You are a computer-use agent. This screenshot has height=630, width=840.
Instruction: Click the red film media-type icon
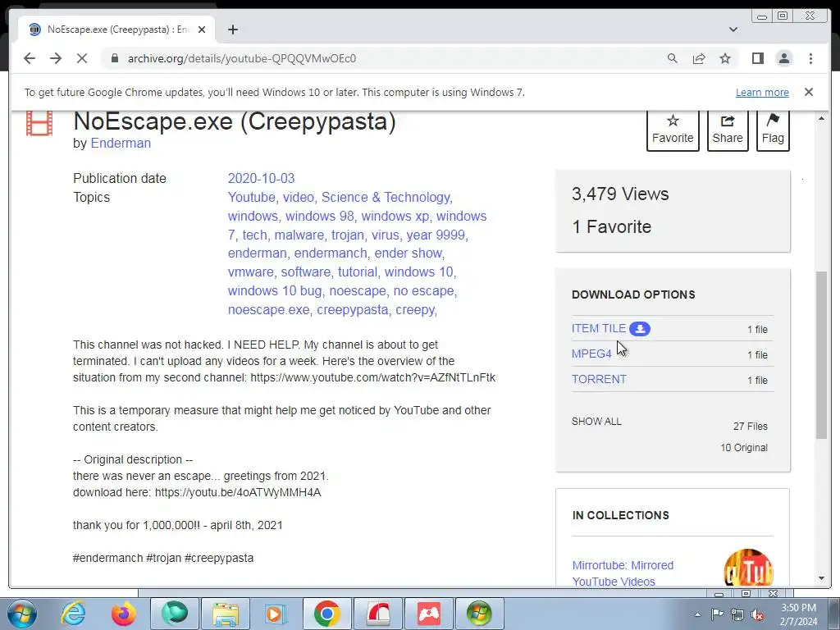(x=39, y=123)
